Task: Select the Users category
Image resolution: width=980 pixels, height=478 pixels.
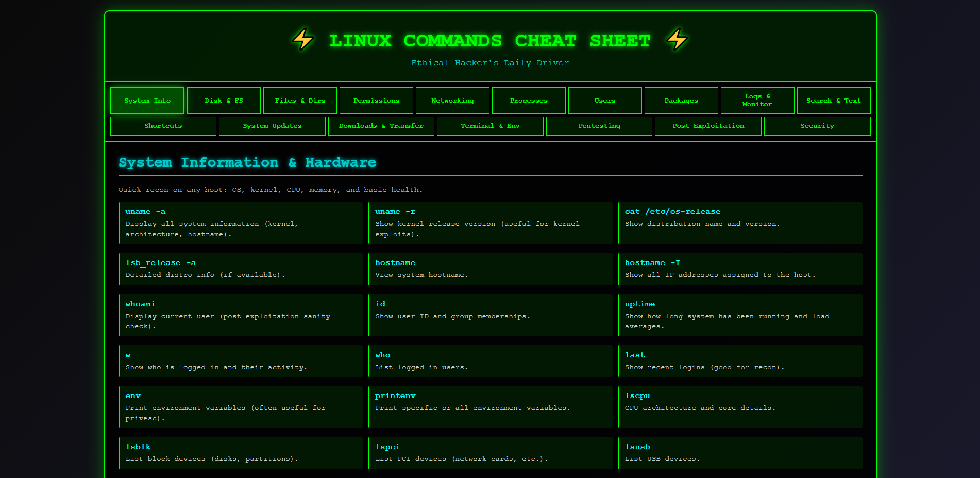Action: click(x=605, y=101)
